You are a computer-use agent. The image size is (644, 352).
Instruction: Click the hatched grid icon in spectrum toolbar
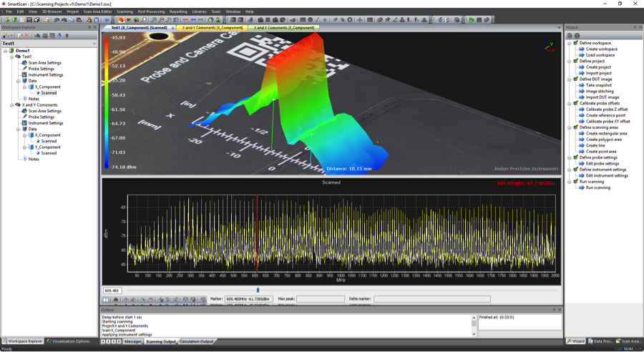(x=203, y=300)
